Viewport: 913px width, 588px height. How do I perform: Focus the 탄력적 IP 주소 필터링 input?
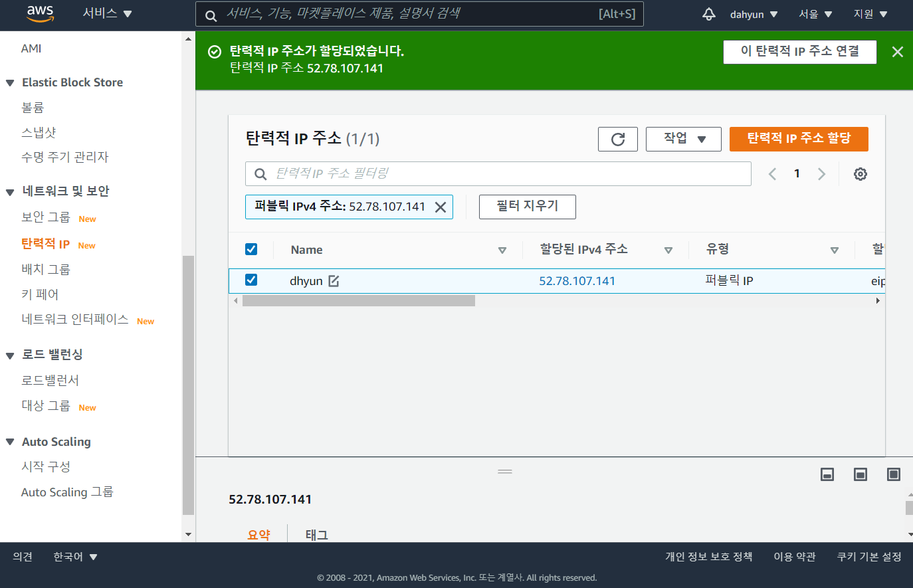pos(498,174)
